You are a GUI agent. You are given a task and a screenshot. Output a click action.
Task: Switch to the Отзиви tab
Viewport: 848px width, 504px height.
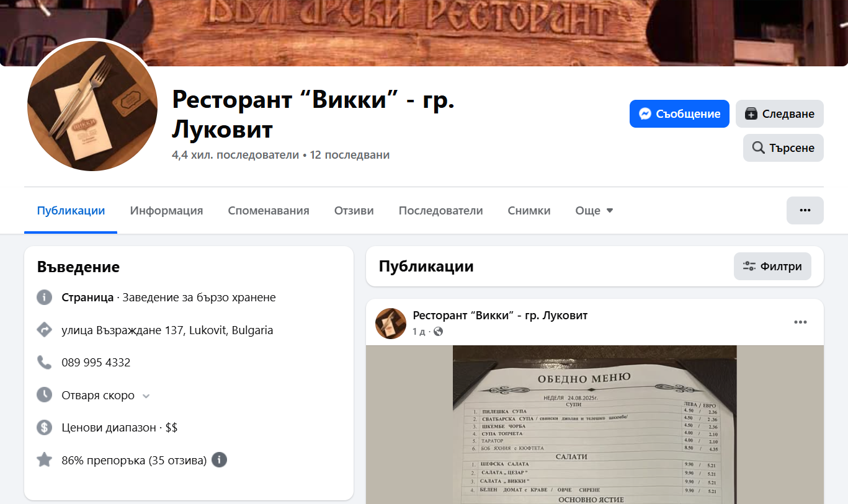pos(354,211)
